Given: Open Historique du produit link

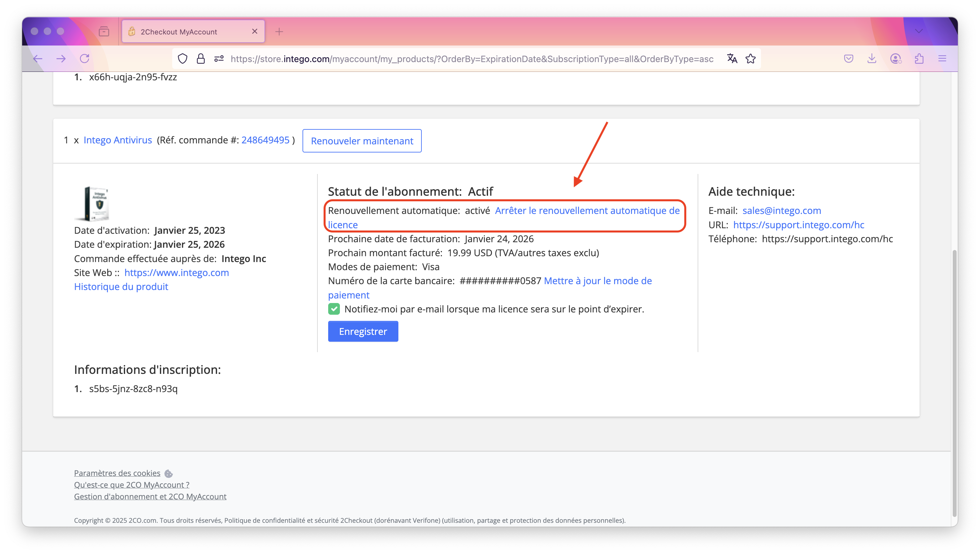Looking at the screenshot, I should pos(121,287).
